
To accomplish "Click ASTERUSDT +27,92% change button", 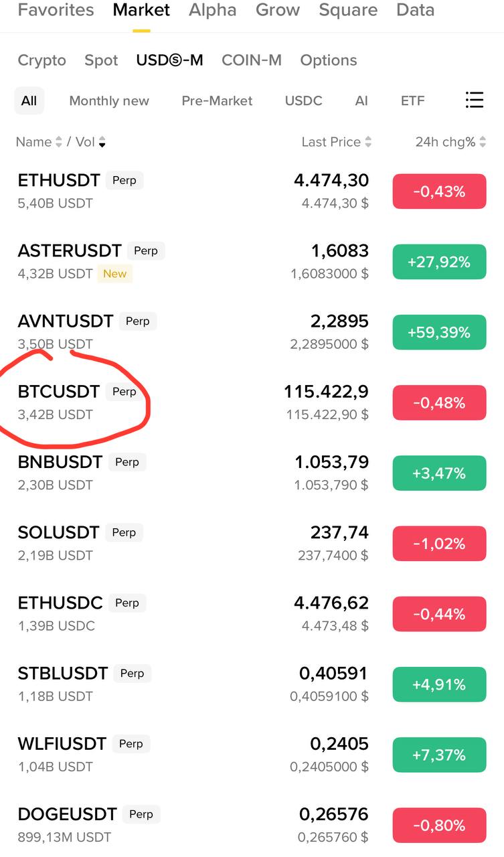I will [439, 262].
